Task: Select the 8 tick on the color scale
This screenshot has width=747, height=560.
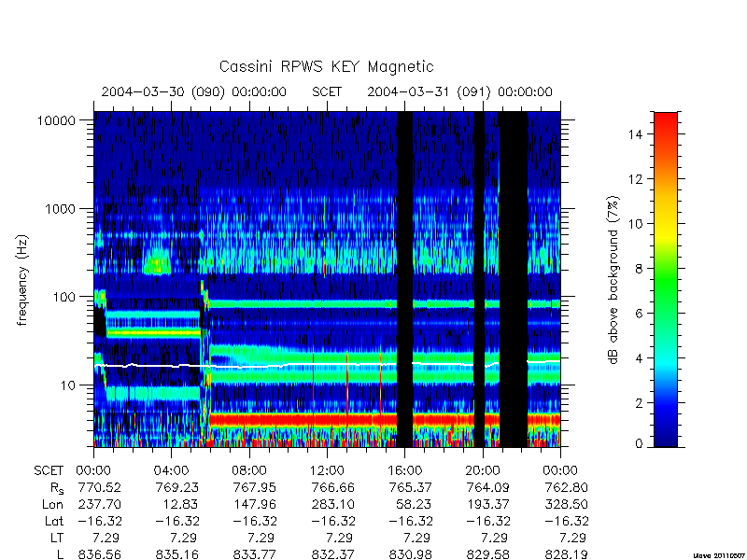Action: (639, 269)
